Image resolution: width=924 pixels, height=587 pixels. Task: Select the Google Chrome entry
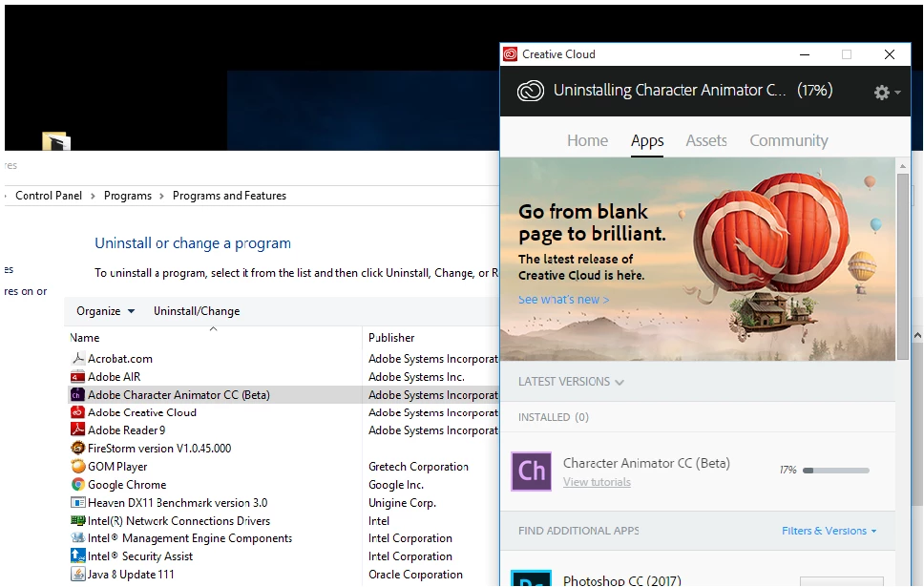tap(127, 485)
